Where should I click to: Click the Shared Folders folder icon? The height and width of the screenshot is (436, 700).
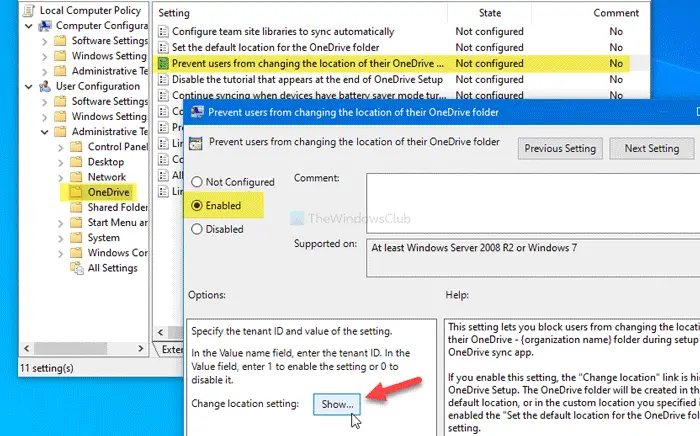click(76, 208)
